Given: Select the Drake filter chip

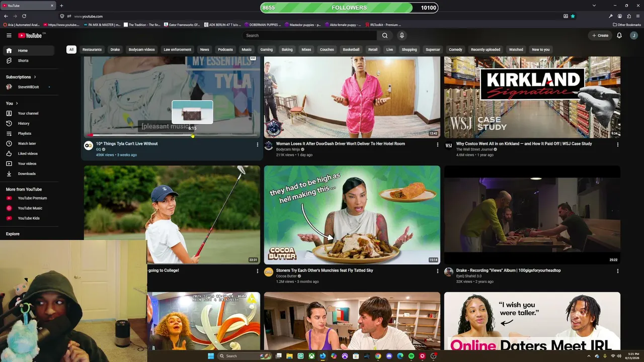Looking at the screenshot, I should pyautogui.click(x=115, y=49).
